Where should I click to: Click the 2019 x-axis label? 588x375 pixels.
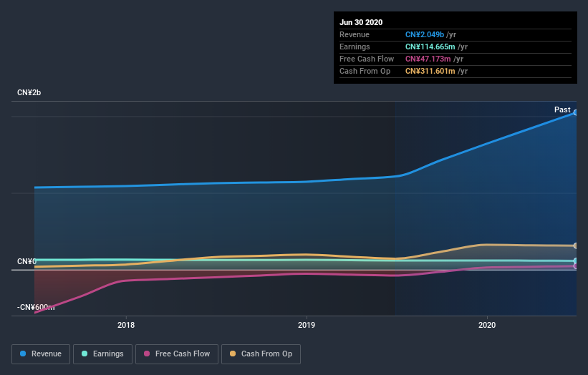(307, 325)
